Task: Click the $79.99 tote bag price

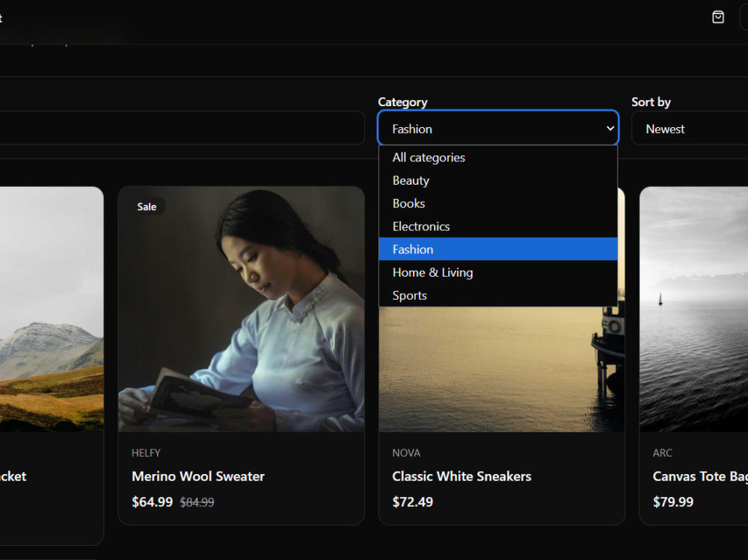Action: [673, 502]
